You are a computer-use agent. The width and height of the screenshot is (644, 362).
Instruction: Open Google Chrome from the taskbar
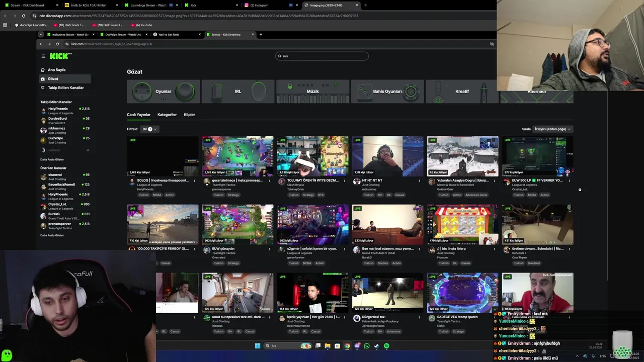pos(347,346)
